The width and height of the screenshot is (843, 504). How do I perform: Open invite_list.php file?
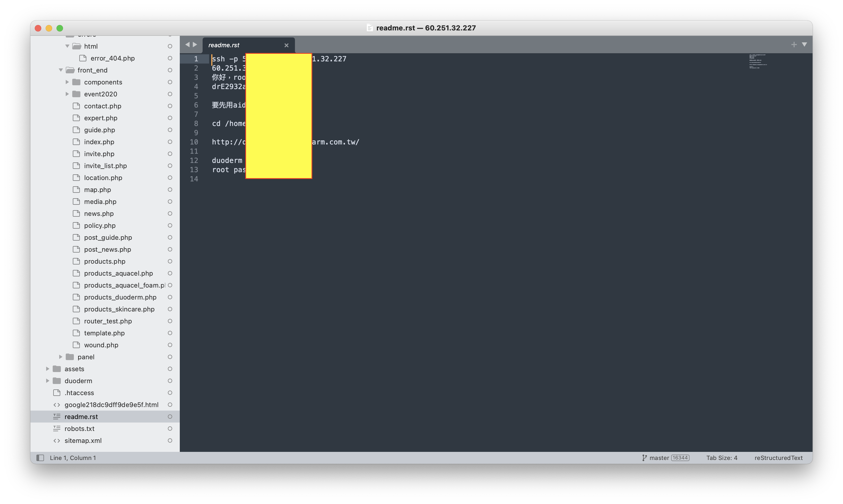(105, 165)
